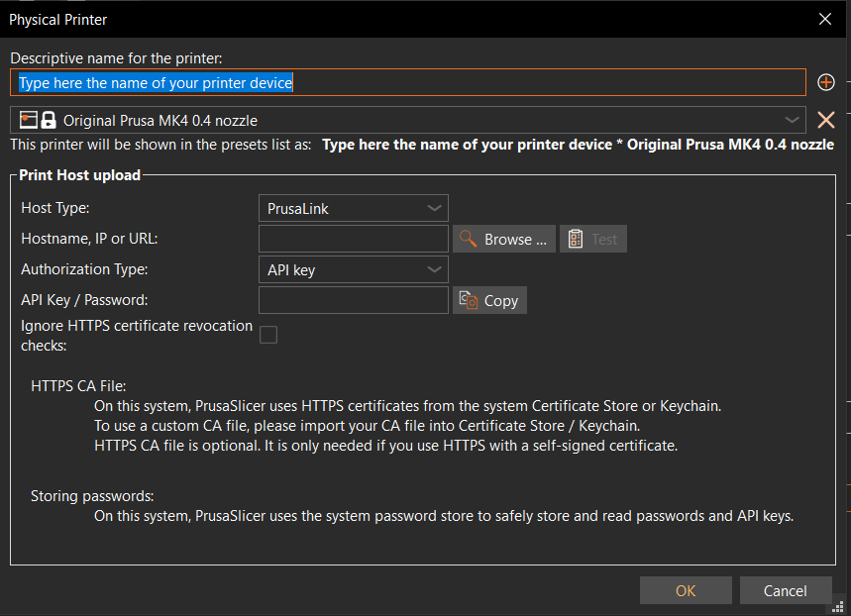Click the Hostname, IP or URL field
851x616 pixels.
[x=354, y=239]
